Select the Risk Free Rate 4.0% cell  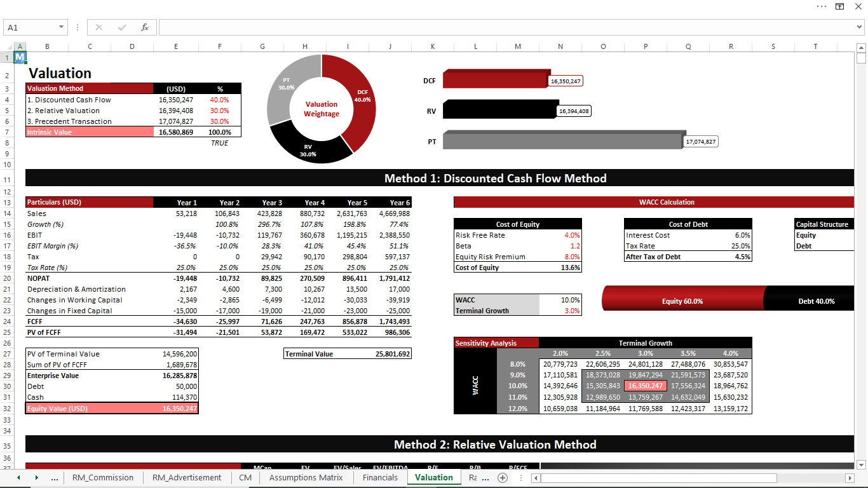click(x=560, y=235)
